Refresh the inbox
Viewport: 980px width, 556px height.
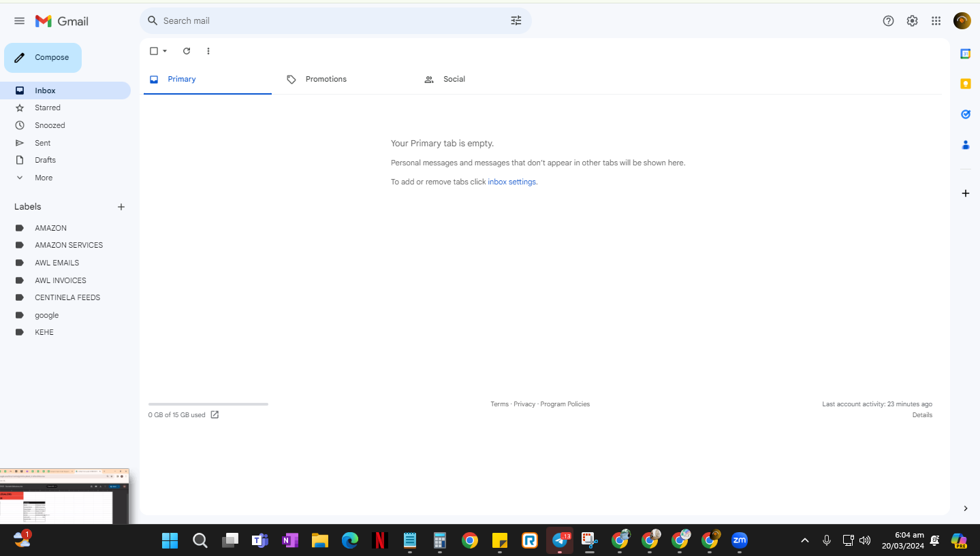pos(187,51)
